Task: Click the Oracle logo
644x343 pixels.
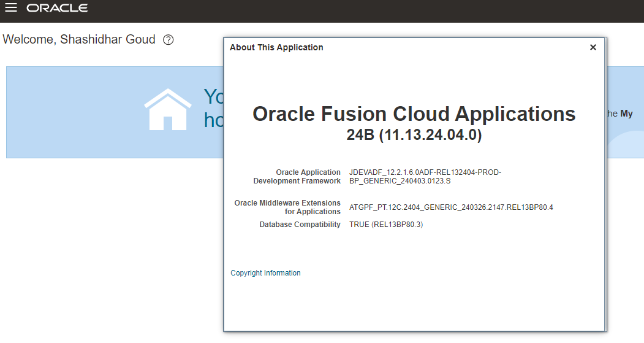Action: [x=57, y=8]
